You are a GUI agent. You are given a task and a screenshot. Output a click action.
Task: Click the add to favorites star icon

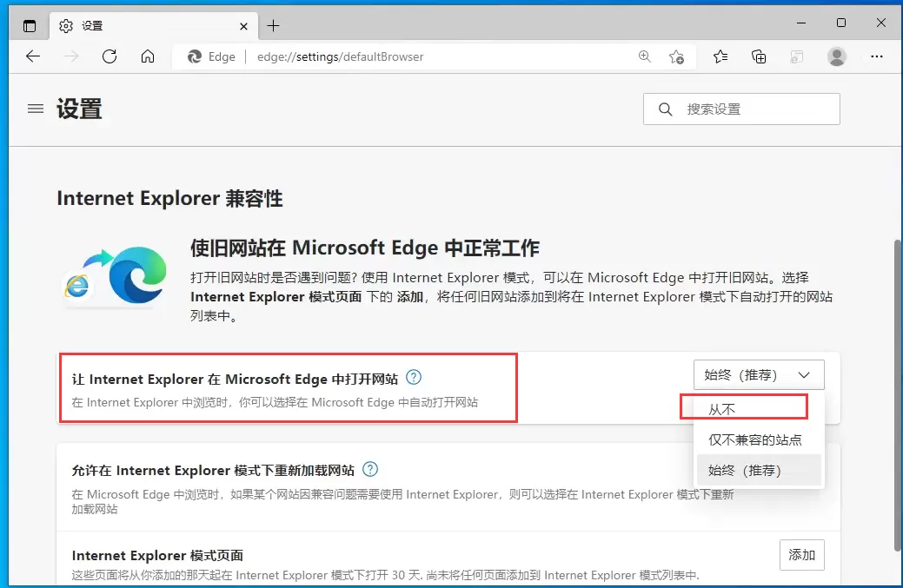(x=677, y=56)
